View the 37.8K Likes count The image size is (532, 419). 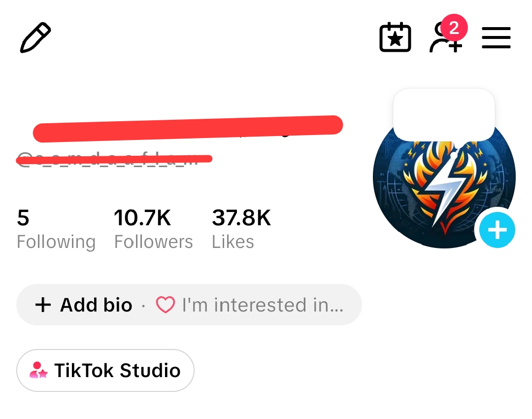(x=241, y=230)
